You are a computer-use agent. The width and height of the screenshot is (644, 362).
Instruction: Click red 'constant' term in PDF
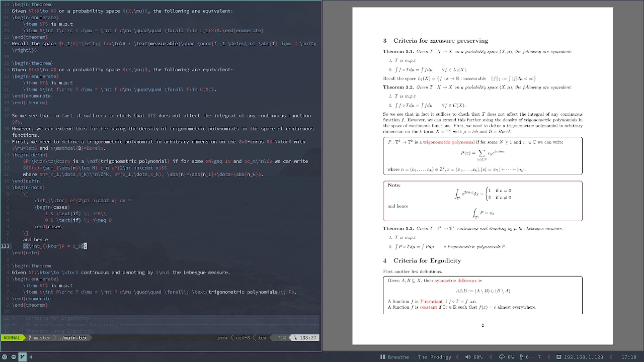pyautogui.click(x=428, y=307)
